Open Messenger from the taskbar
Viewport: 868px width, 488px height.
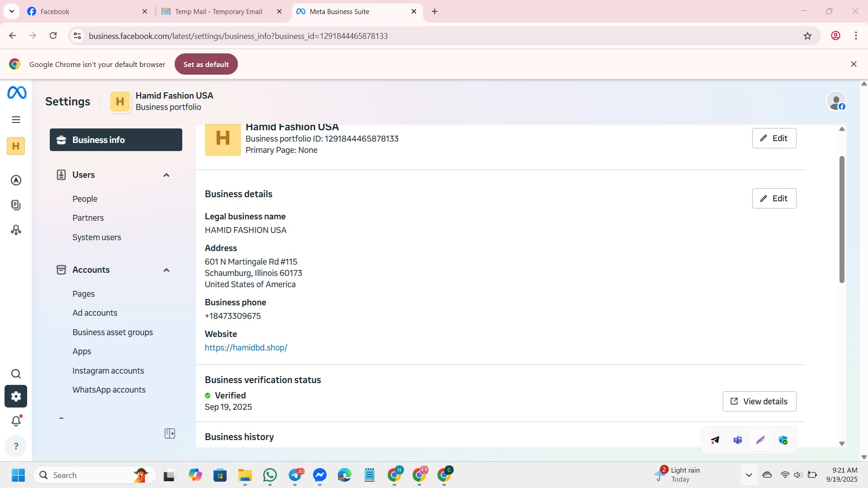point(320,475)
